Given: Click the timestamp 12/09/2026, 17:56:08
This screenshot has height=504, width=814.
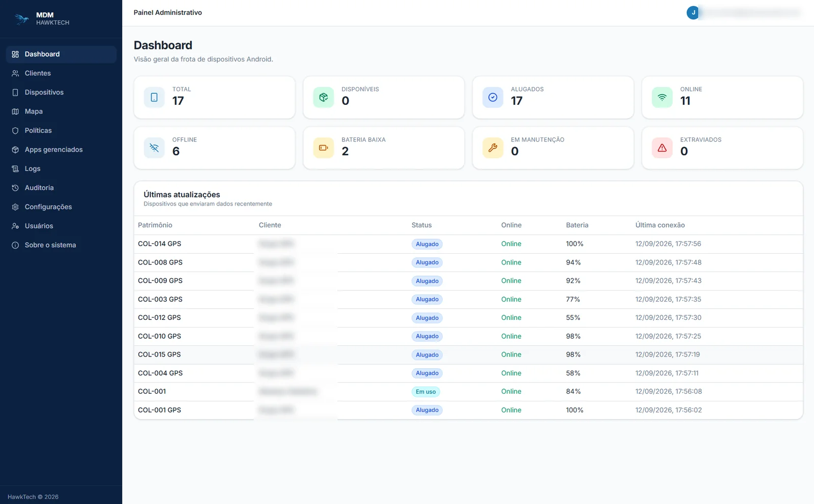Looking at the screenshot, I should (668, 392).
